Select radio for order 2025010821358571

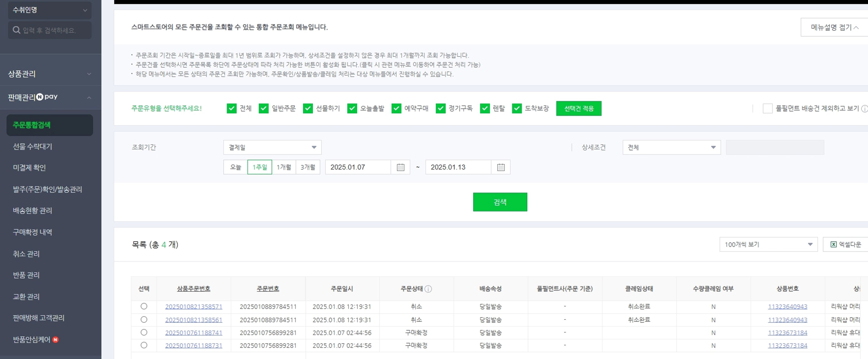tap(144, 306)
